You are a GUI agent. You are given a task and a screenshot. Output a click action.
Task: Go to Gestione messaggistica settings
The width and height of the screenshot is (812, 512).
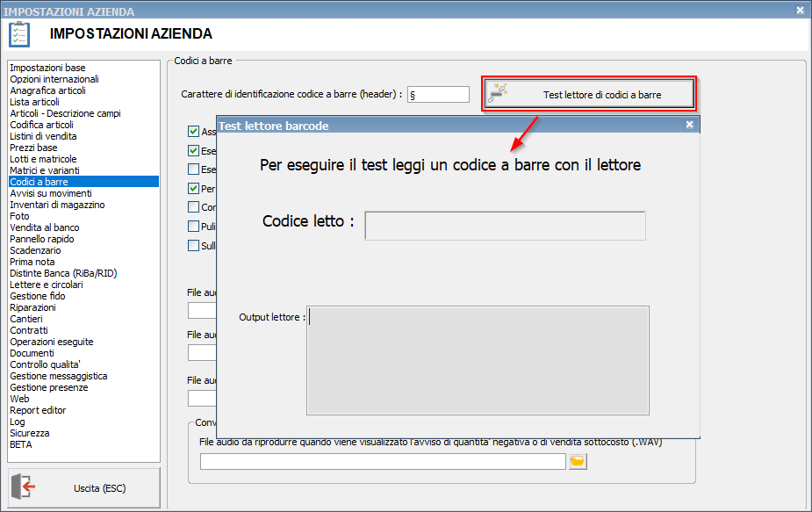[59, 376]
